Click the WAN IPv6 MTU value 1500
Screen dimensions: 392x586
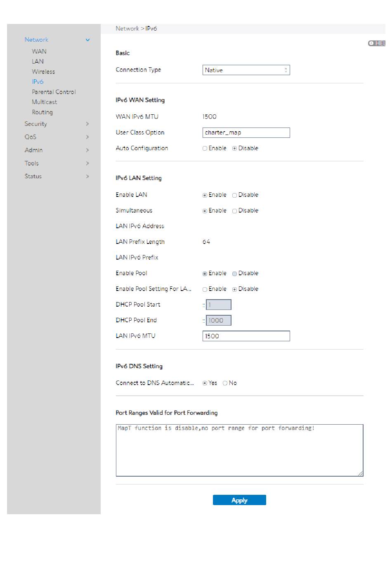pos(209,117)
